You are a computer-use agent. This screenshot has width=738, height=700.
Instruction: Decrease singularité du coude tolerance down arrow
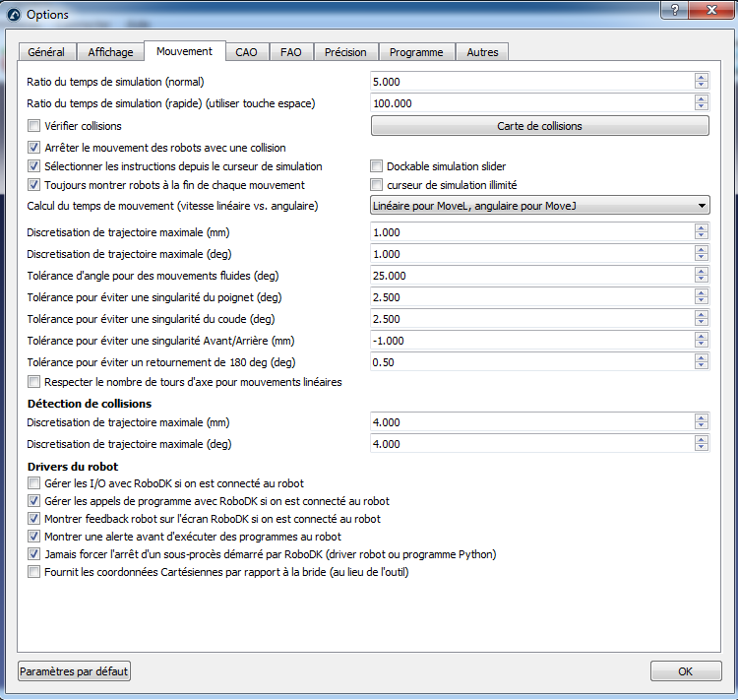[x=702, y=323]
